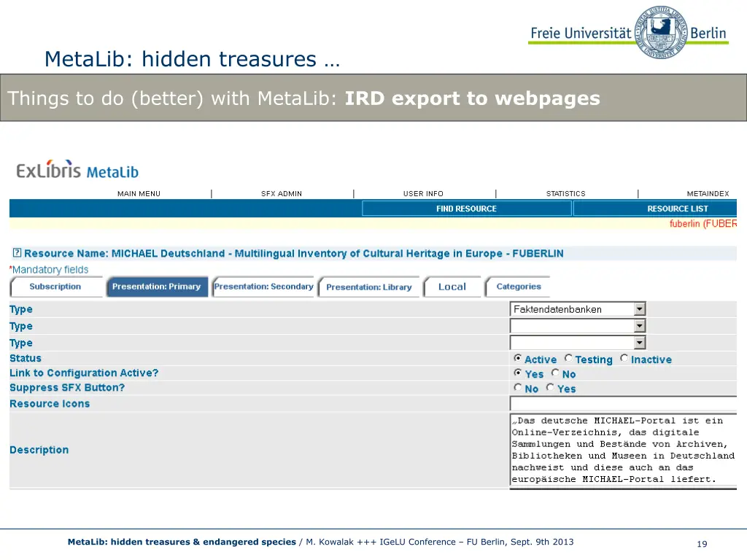Click the 'fuberlin (FUBER' user label

pyautogui.click(x=703, y=224)
